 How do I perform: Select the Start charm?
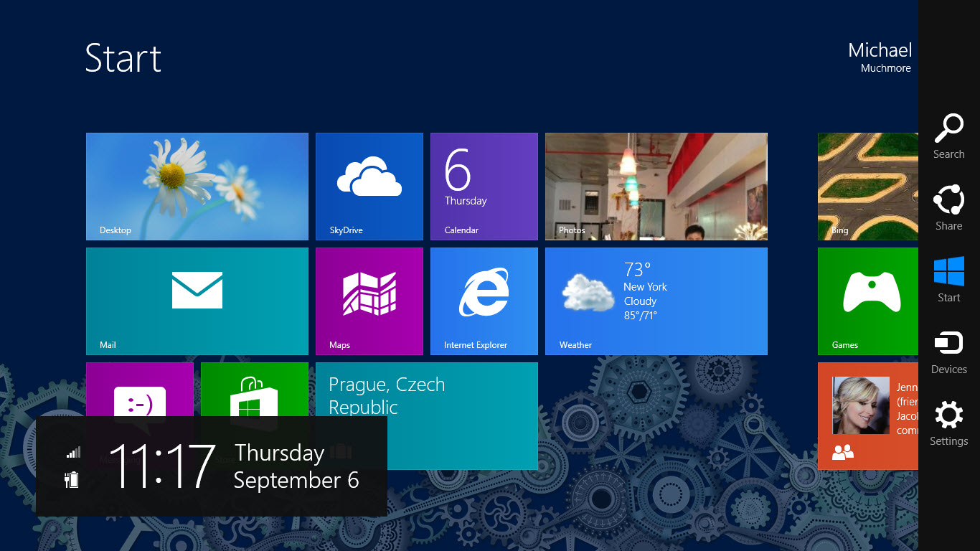point(948,280)
